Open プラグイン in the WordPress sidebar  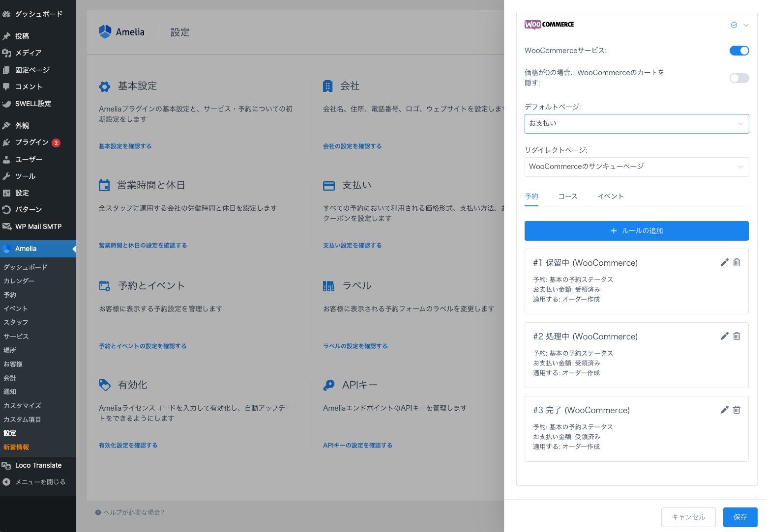[x=32, y=142]
